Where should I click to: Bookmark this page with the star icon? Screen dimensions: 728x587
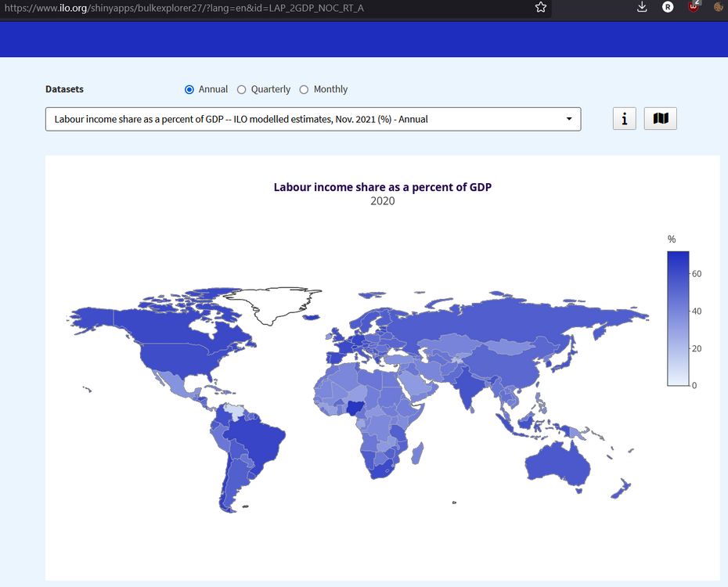pyautogui.click(x=540, y=7)
